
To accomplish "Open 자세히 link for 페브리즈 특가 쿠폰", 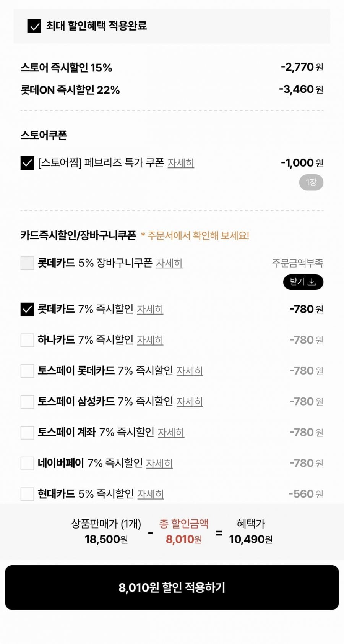I will 181,163.
